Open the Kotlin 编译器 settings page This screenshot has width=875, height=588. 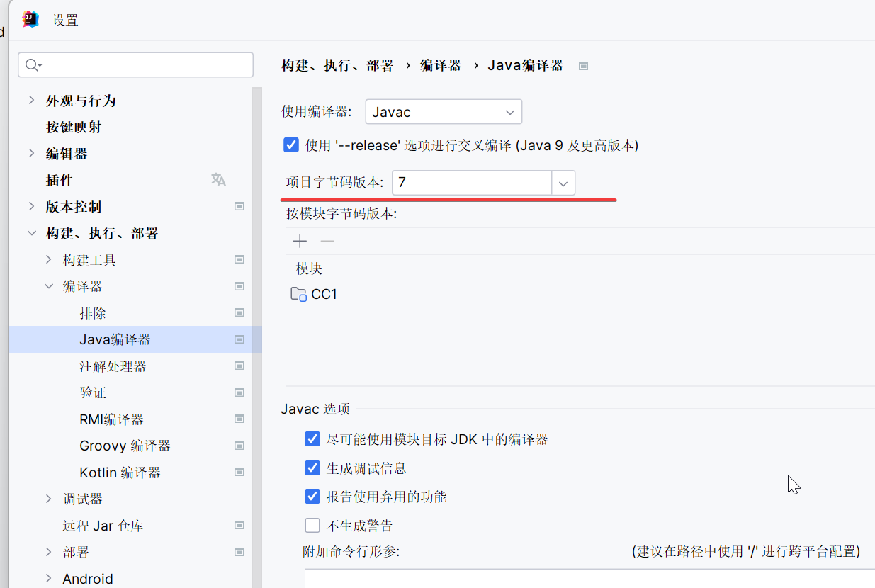click(120, 473)
